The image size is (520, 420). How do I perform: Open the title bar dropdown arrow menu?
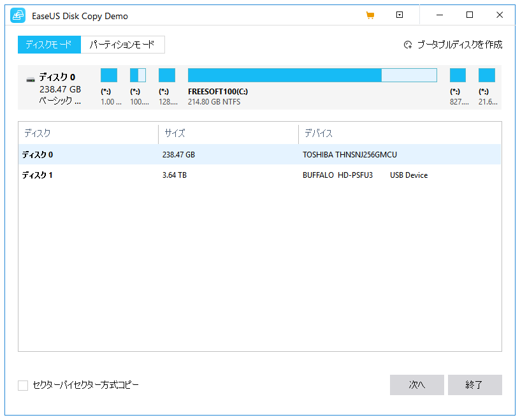398,15
